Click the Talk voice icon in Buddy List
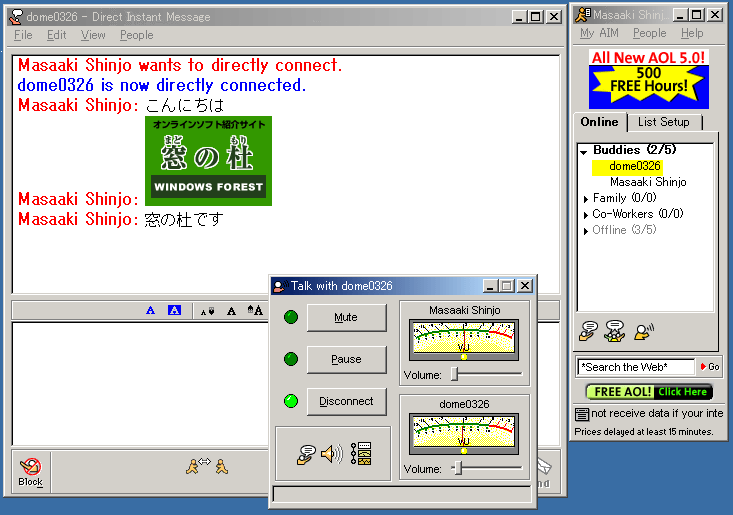 point(644,331)
